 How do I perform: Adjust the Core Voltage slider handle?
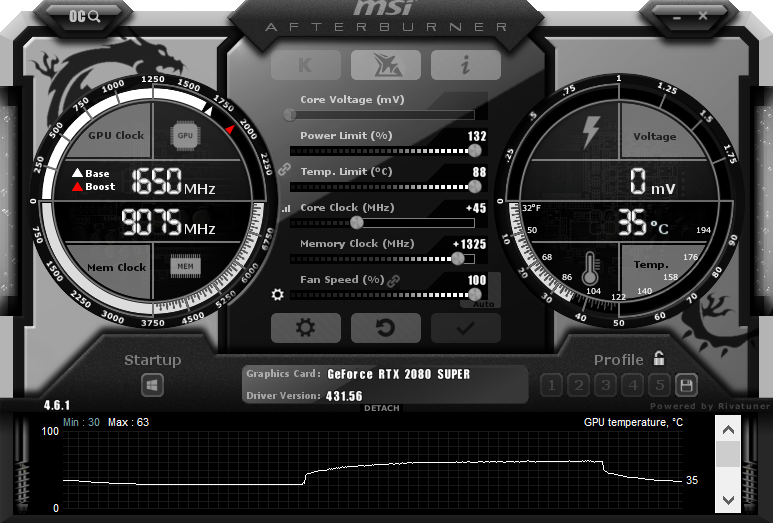(290, 115)
